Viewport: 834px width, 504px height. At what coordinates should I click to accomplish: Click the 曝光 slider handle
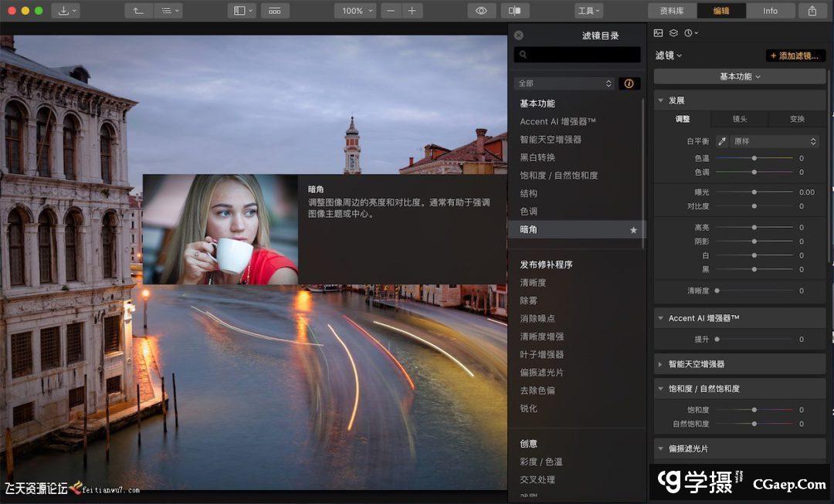pyautogui.click(x=754, y=192)
